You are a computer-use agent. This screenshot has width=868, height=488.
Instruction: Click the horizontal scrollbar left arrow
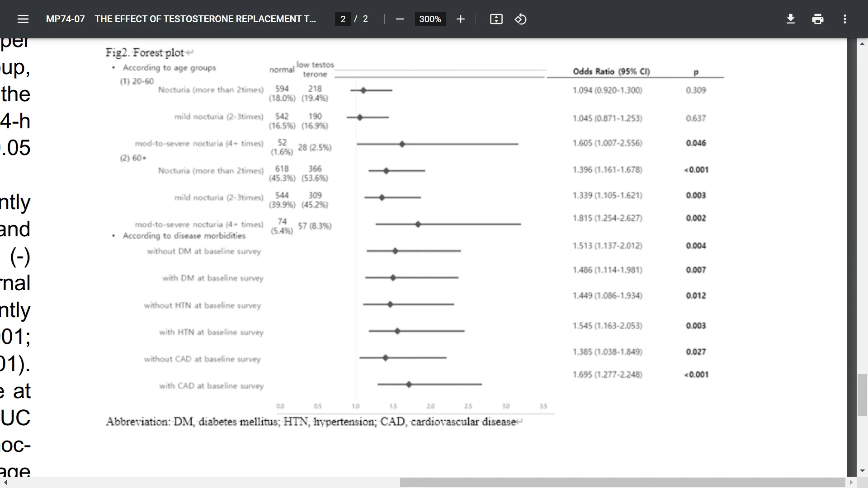tap(5, 483)
